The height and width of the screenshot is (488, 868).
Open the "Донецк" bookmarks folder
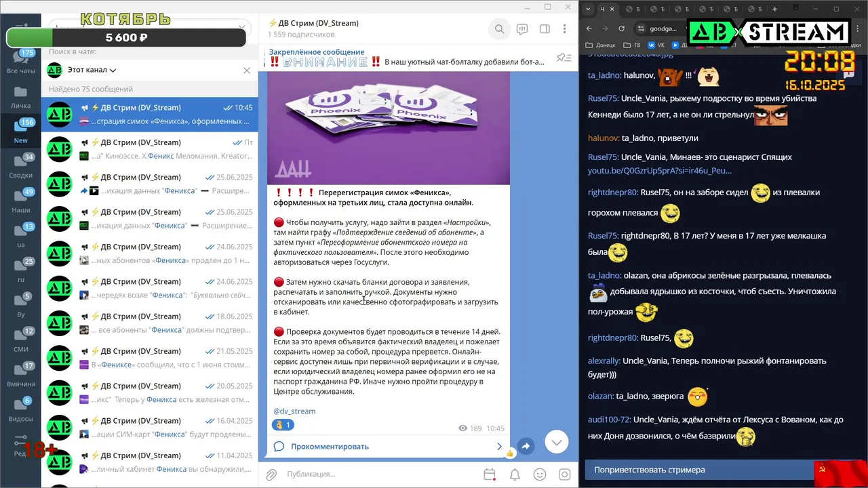pos(601,45)
